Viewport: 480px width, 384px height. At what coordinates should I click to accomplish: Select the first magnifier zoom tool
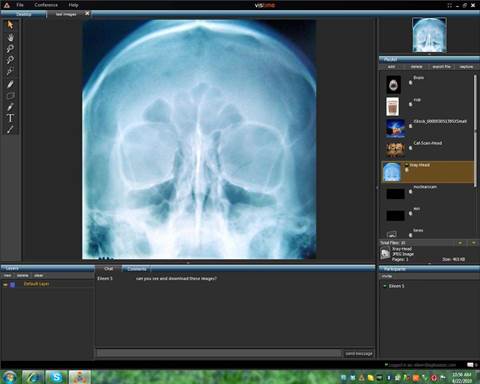tap(10, 48)
